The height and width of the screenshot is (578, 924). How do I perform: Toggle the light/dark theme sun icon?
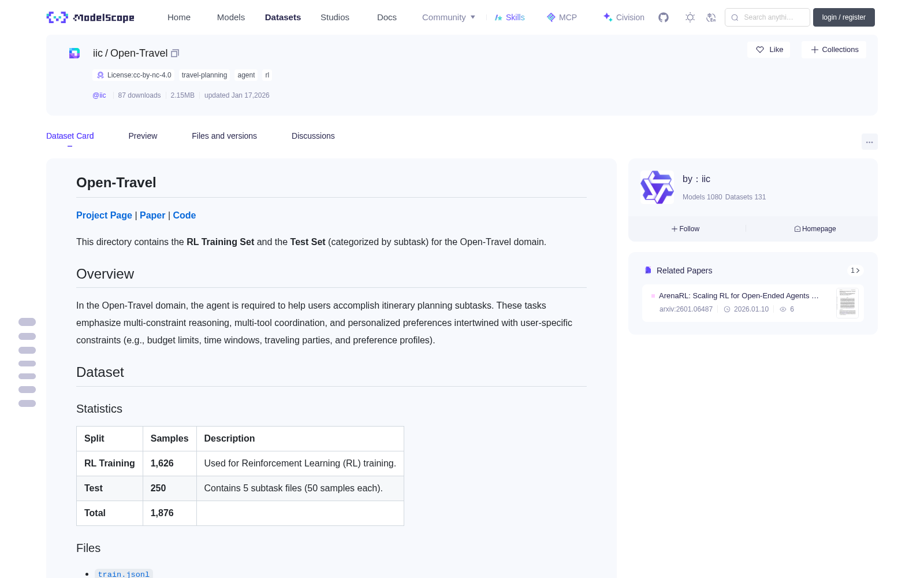click(690, 17)
